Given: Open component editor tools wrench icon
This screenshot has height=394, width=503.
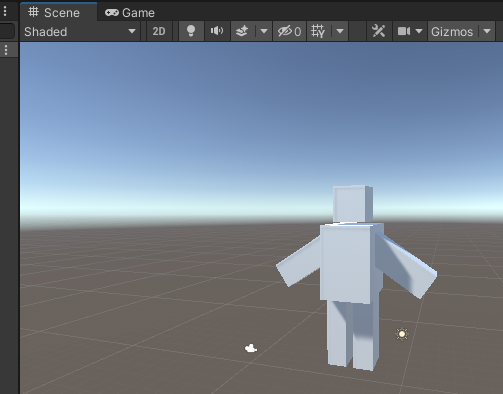Looking at the screenshot, I should 379,31.
